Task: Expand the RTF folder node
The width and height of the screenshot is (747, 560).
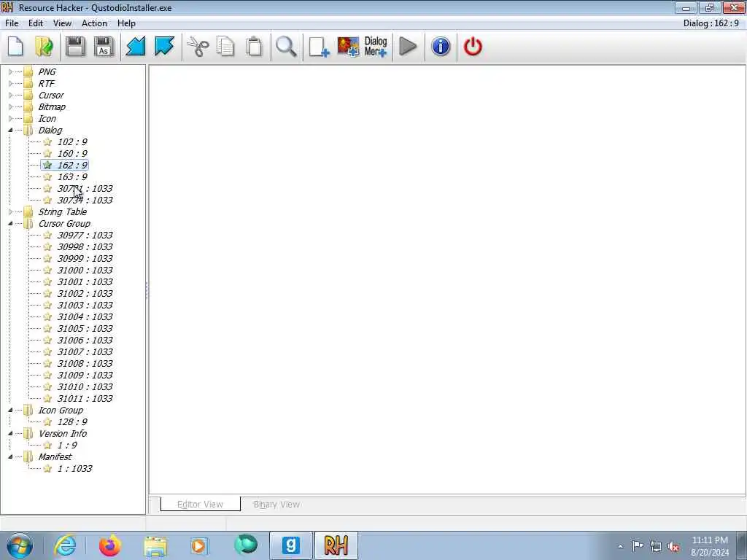Action: click(10, 84)
